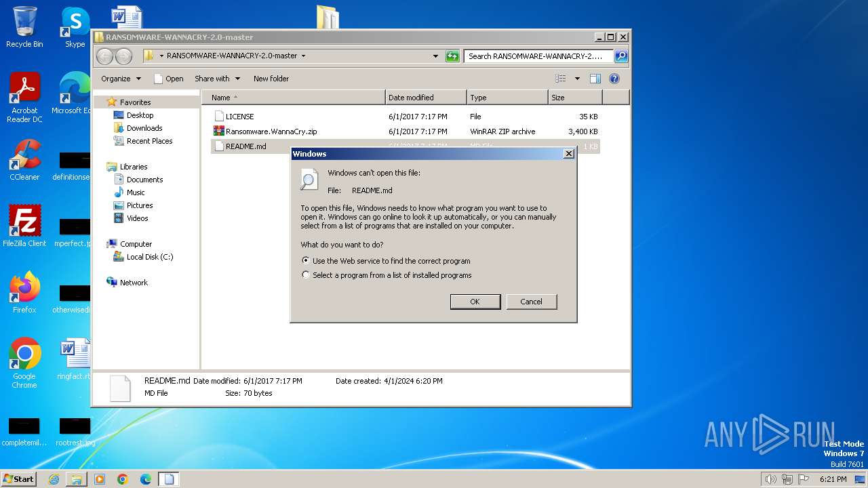This screenshot has height=488, width=868.
Task: Open the Share with dropdown
Action: click(x=217, y=79)
